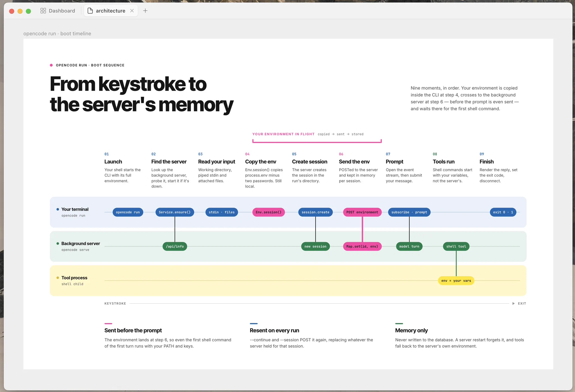575x392 pixels.
Task: Click the main title 'From keystroke to'
Action: (128, 84)
